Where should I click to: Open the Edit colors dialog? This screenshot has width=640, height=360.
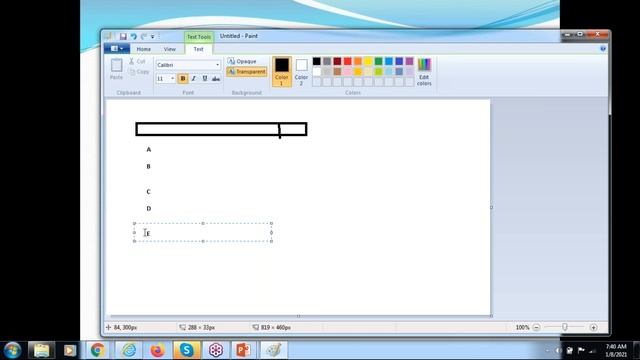[x=424, y=72]
